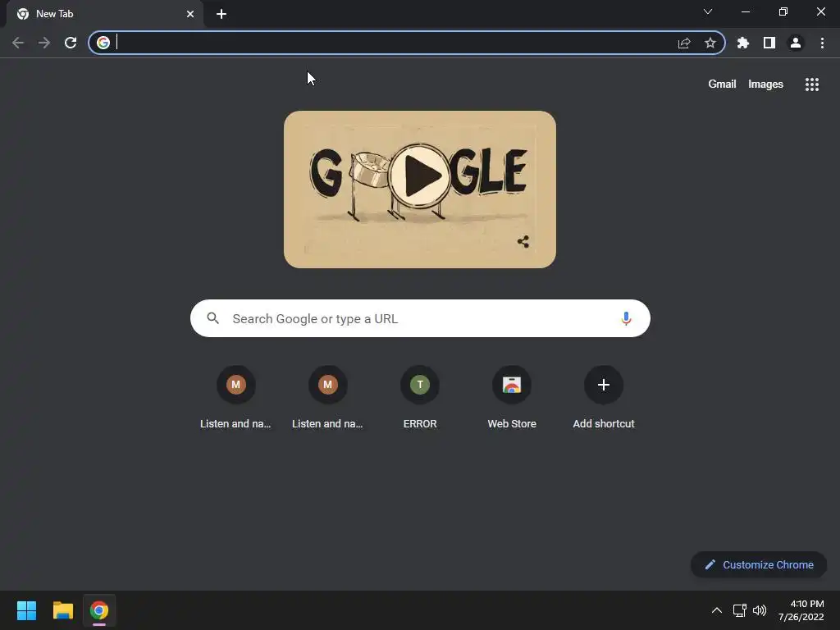Focus the Google search box

(x=420, y=318)
